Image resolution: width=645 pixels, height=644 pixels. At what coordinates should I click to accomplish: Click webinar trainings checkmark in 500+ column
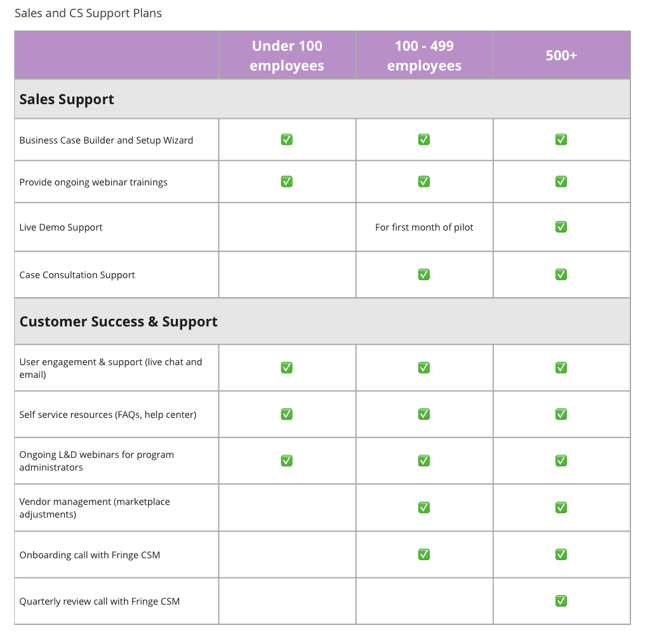[561, 182]
